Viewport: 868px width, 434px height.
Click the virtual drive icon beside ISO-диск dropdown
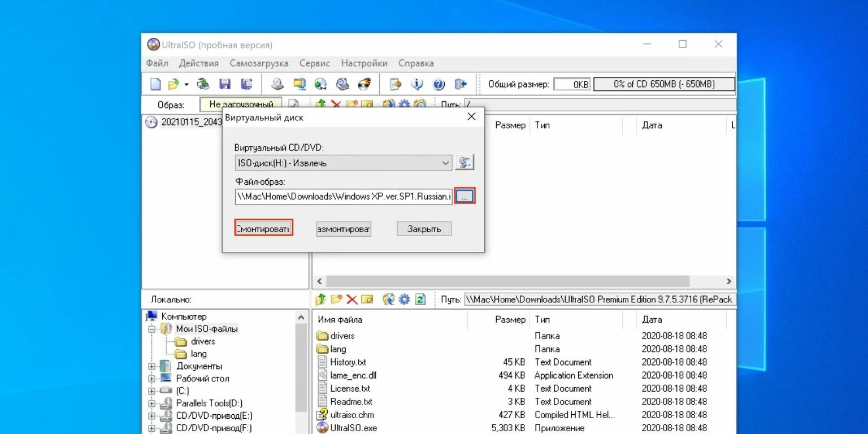click(465, 163)
